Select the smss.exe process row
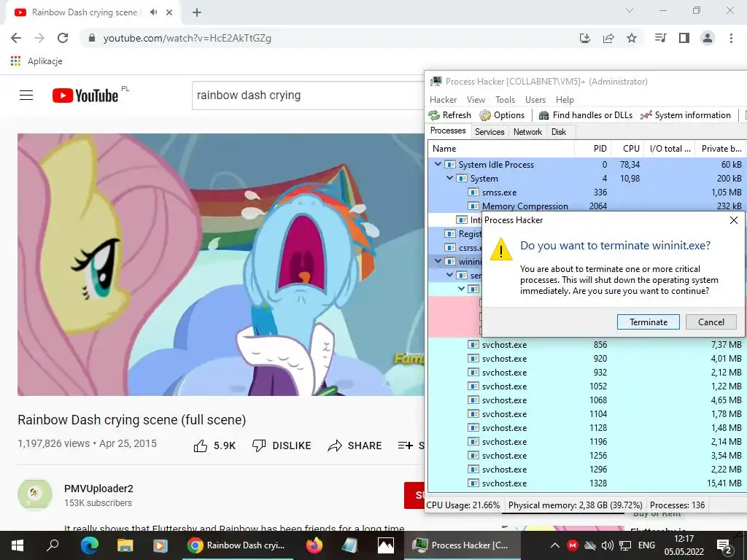The width and height of the screenshot is (747, 560). [x=587, y=192]
